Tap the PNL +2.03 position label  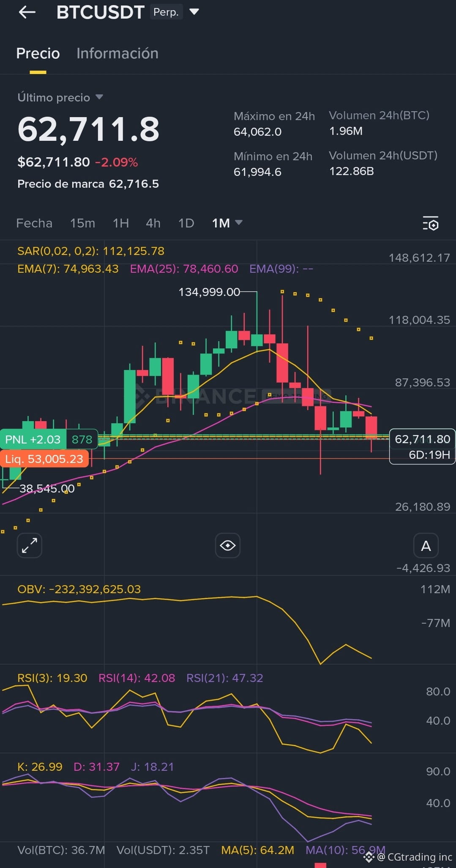click(x=33, y=439)
